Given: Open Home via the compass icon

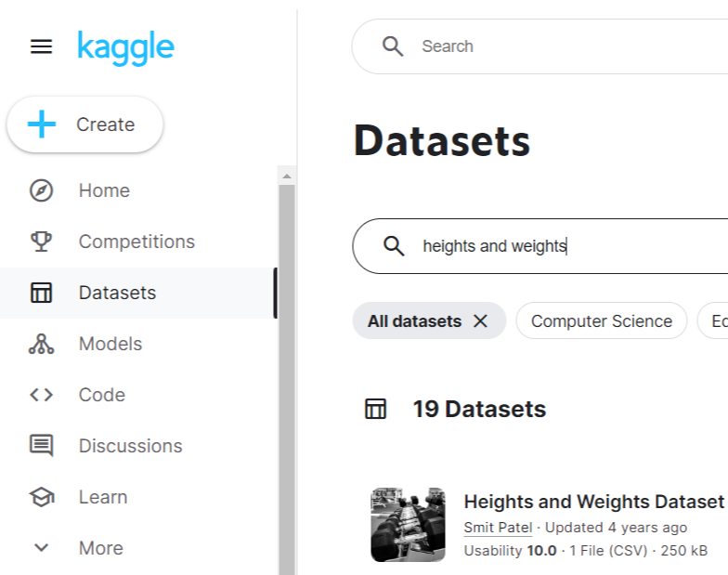Looking at the screenshot, I should (x=41, y=190).
